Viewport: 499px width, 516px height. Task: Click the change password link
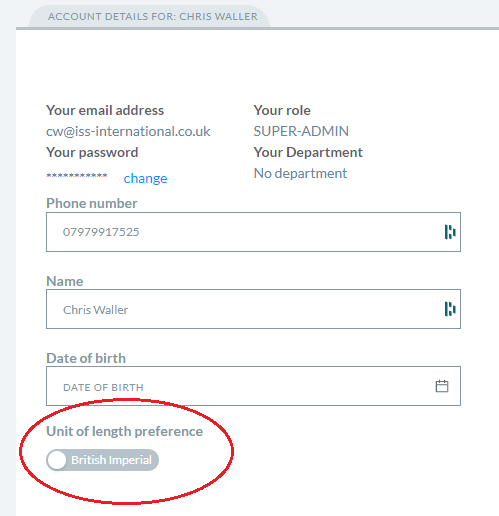pyautogui.click(x=145, y=179)
